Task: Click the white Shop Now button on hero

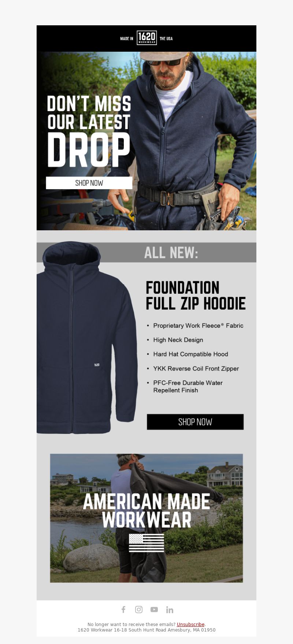Action: pos(89,183)
